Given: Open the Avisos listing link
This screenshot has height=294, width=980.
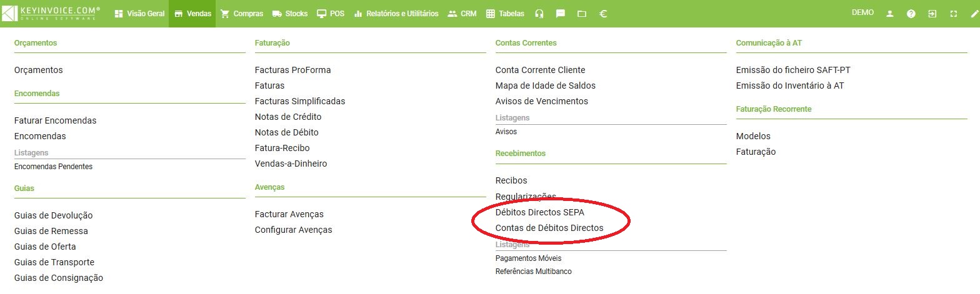Looking at the screenshot, I should 506,132.
